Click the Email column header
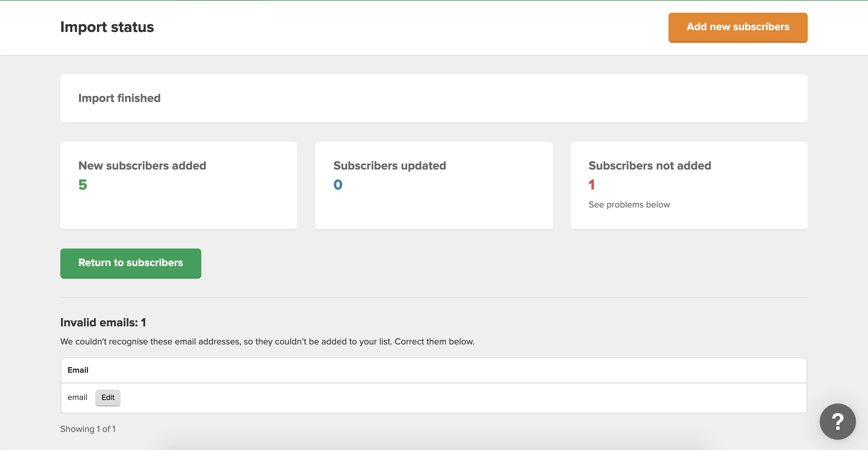This screenshot has width=868, height=450. (78, 370)
